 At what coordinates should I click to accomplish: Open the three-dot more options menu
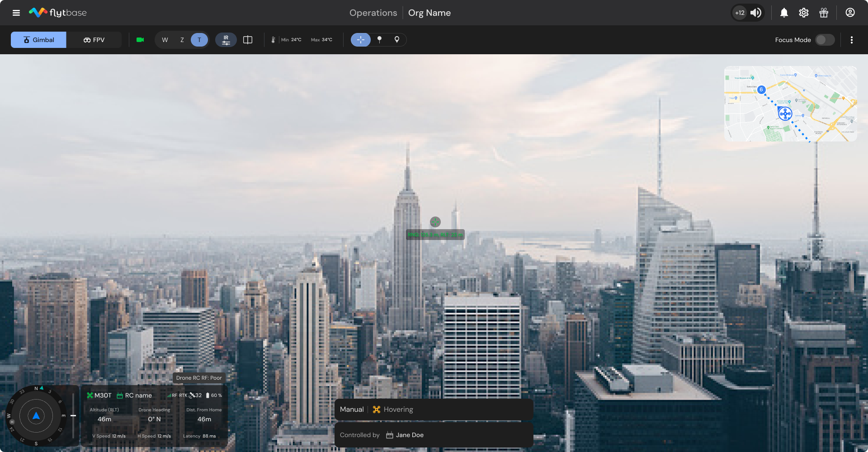pyautogui.click(x=852, y=40)
